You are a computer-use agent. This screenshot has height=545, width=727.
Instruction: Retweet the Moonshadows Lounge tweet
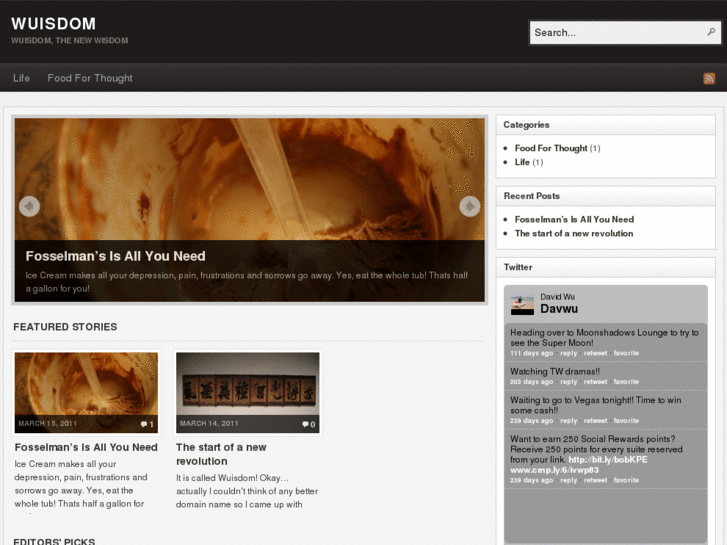click(x=595, y=353)
